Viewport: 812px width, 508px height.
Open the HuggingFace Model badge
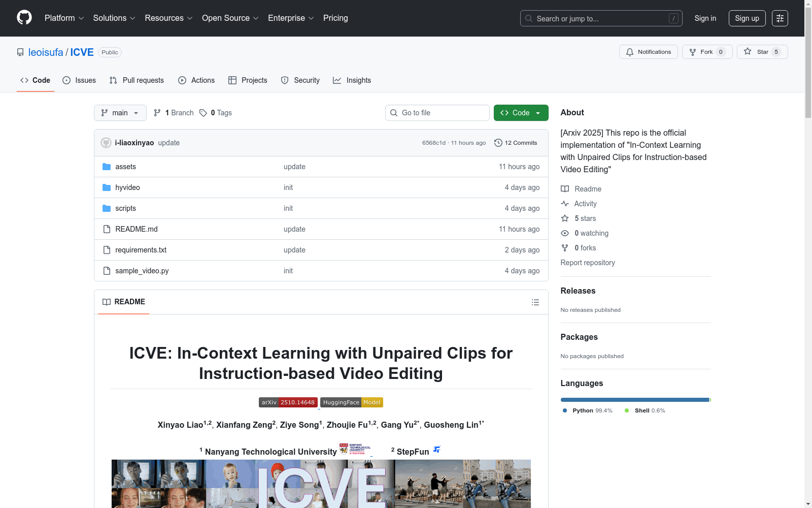pyautogui.click(x=352, y=402)
